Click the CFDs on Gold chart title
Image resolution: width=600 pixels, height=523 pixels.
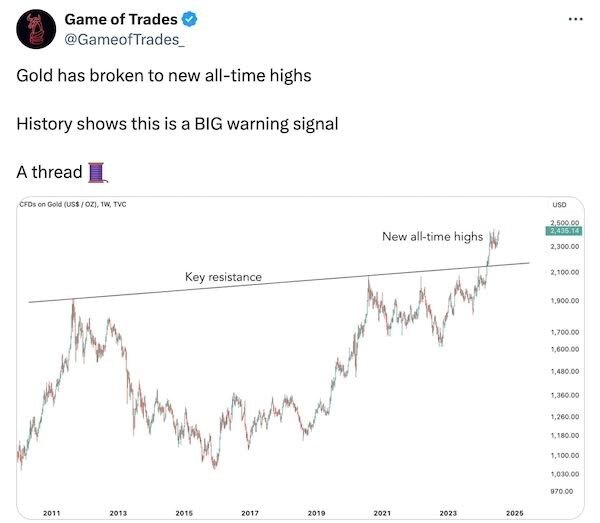pyautogui.click(x=73, y=204)
